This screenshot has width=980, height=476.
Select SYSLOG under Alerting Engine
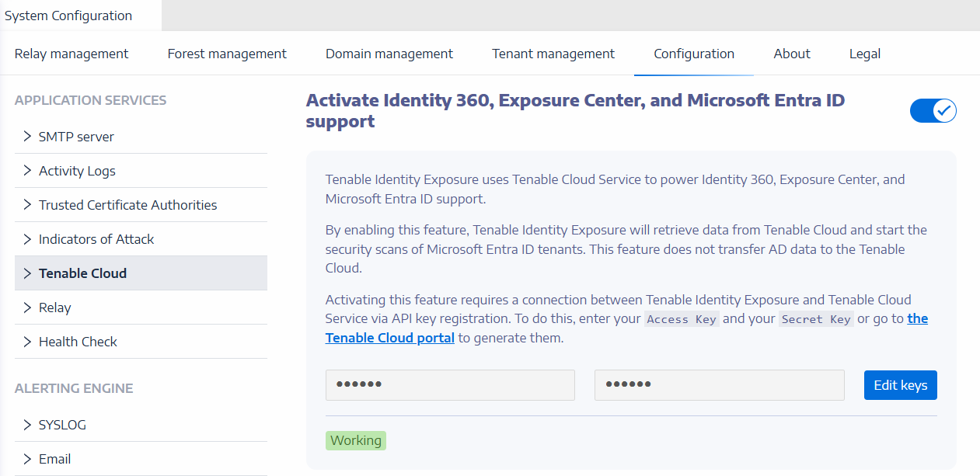(141, 425)
